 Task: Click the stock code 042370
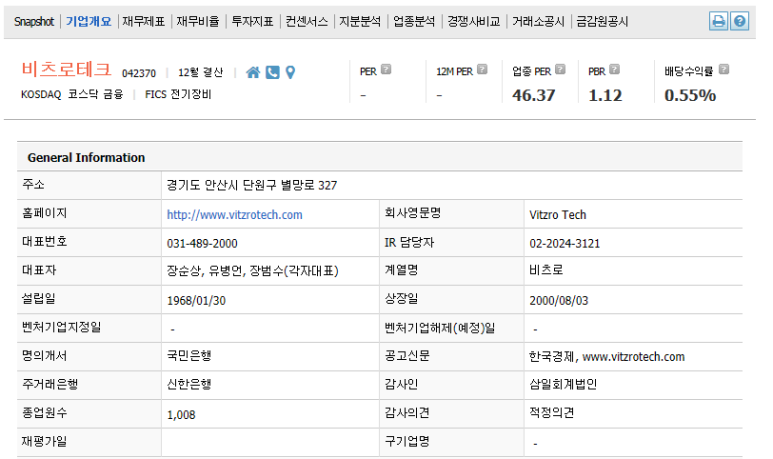(139, 73)
